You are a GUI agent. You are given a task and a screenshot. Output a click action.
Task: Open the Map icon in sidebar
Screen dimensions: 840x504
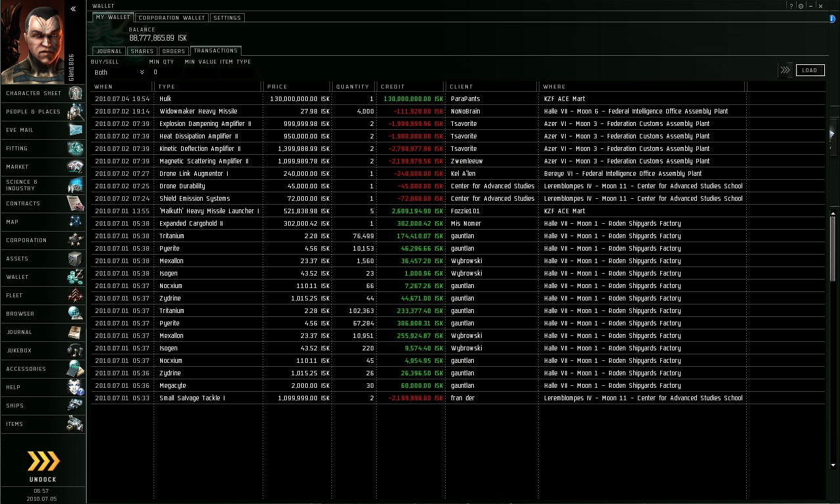tap(75, 222)
